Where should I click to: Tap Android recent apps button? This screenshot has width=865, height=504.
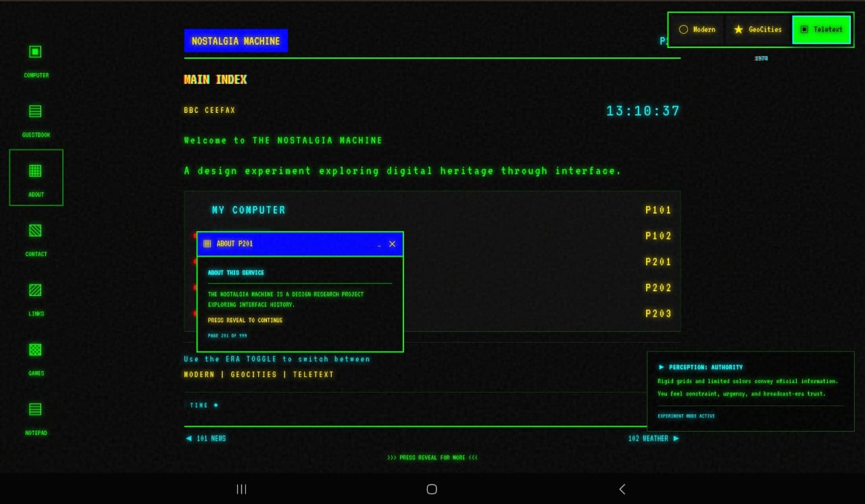click(x=241, y=489)
